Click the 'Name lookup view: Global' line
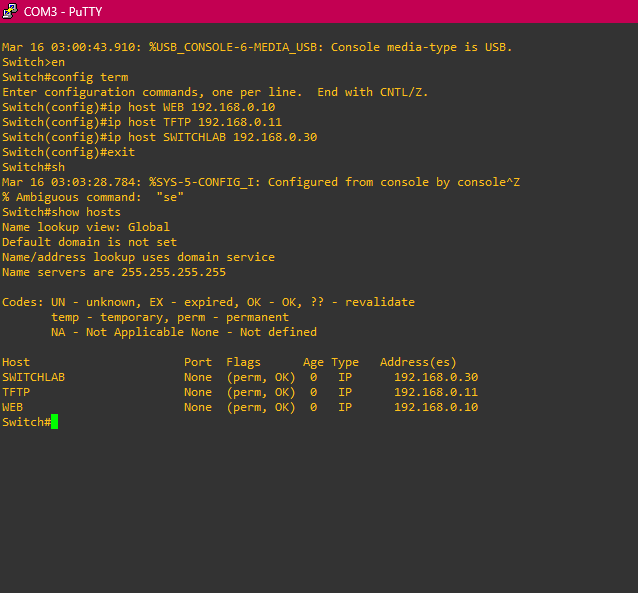 pyautogui.click(x=86, y=227)
